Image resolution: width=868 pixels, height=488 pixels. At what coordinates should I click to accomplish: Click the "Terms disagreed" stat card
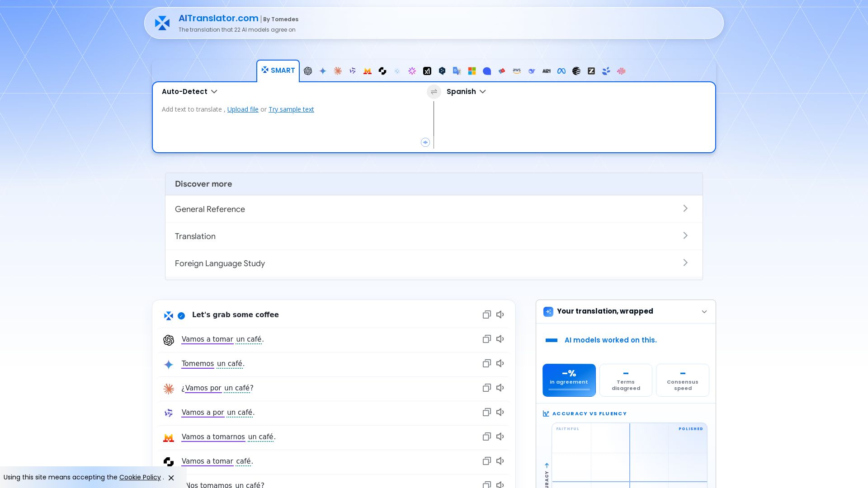626,380
